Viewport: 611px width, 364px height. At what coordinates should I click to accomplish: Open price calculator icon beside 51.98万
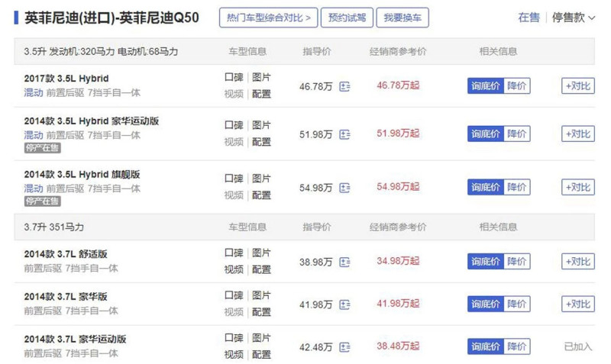344,135
